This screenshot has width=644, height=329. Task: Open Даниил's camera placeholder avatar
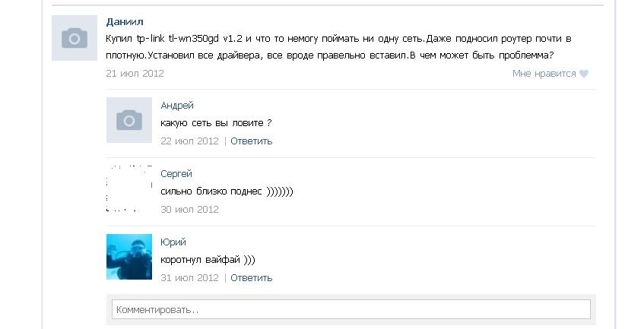(x=74, y=38)
